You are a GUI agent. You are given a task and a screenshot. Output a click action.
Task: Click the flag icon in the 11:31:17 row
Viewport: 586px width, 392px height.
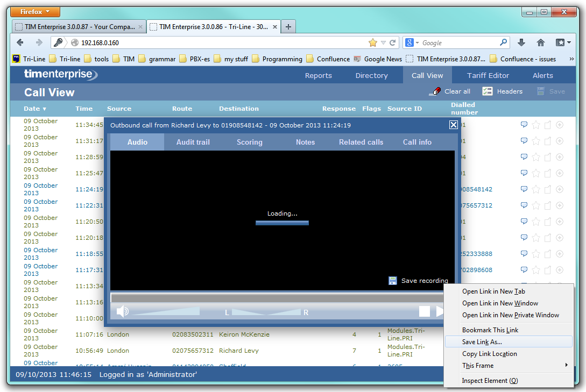click(x=547, y=141)
